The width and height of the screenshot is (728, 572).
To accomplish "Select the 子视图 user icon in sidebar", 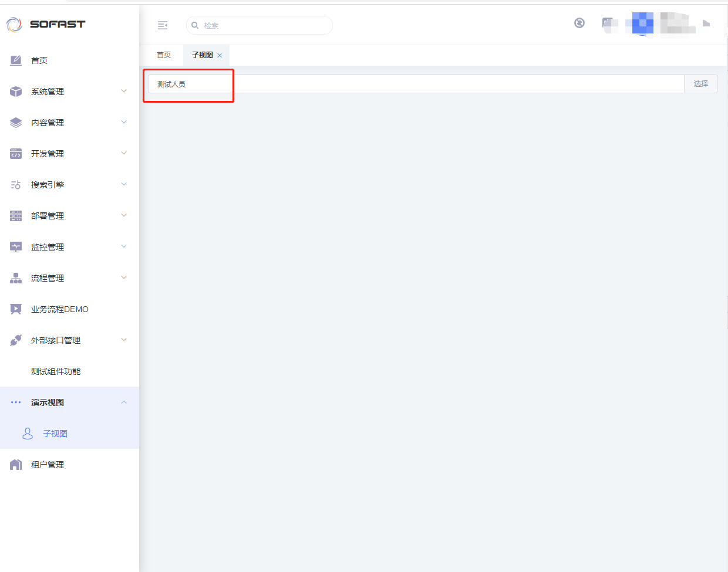I will coord(28,434).
